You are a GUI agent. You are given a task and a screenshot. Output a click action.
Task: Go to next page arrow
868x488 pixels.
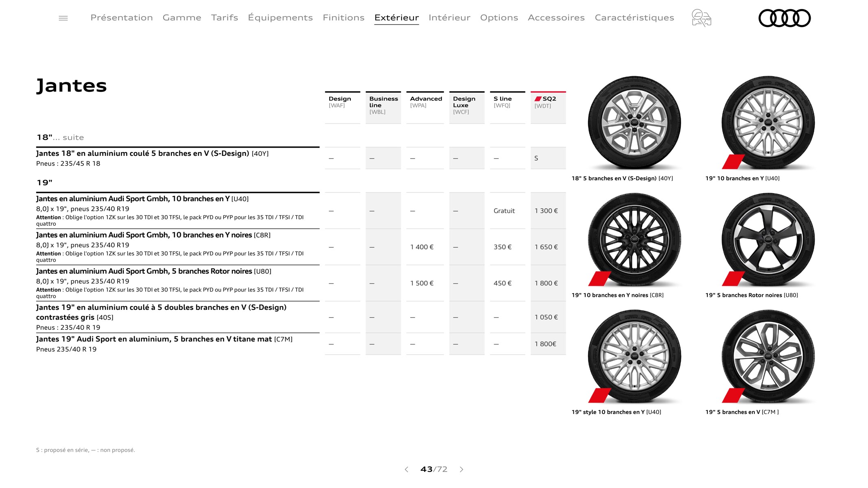click(x=461, y=469)
